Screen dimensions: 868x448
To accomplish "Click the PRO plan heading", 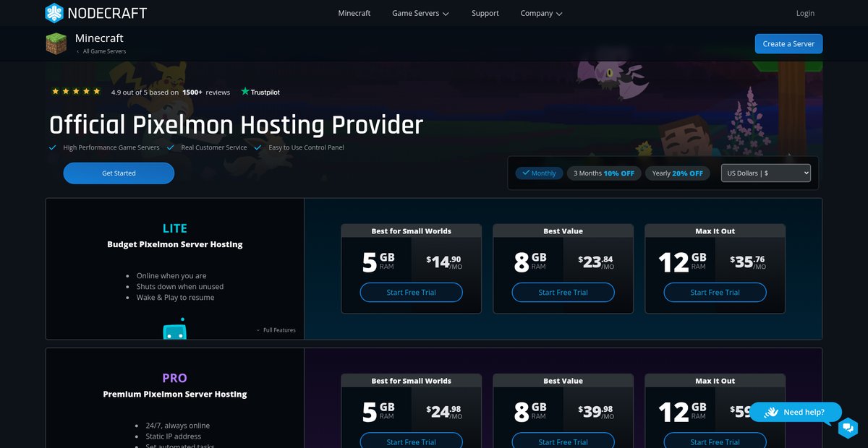I will click(174, 378).
